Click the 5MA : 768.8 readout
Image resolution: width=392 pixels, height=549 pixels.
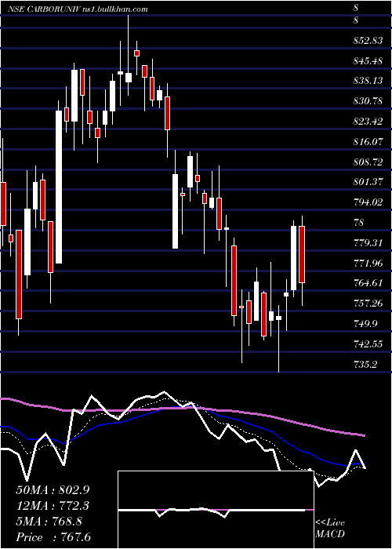49,522
